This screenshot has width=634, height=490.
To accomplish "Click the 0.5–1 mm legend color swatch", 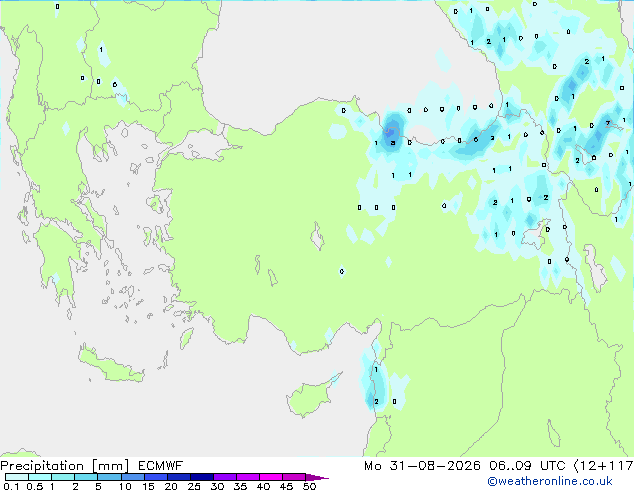I will (x=40, y=477).
